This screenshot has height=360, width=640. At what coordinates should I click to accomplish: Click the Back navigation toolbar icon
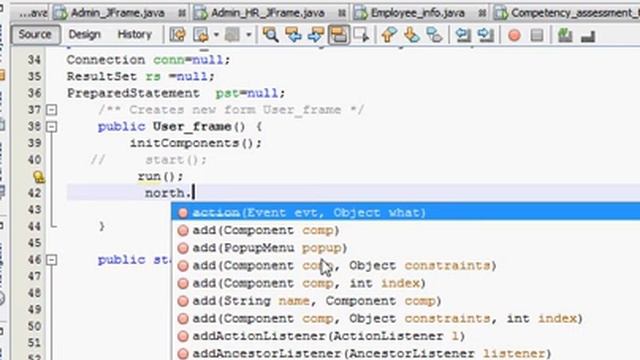point(201,35)
